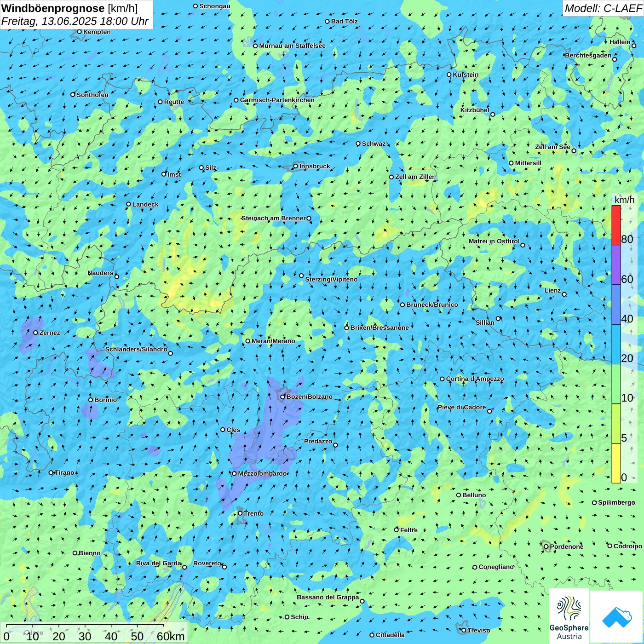The image size is (644, 644).
Task: Click the 'Modell: C-LAEF' label
Action: 603,8
